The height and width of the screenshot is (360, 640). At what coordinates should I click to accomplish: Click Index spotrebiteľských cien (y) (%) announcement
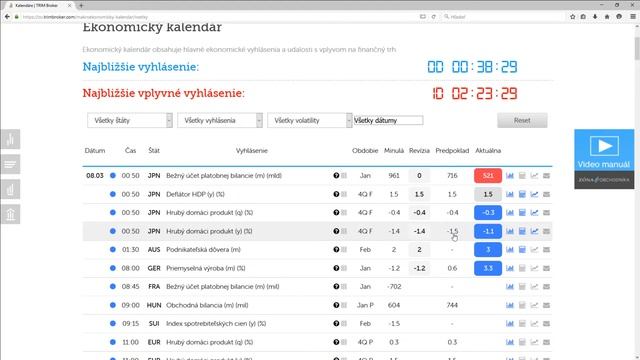coord(216,324)
